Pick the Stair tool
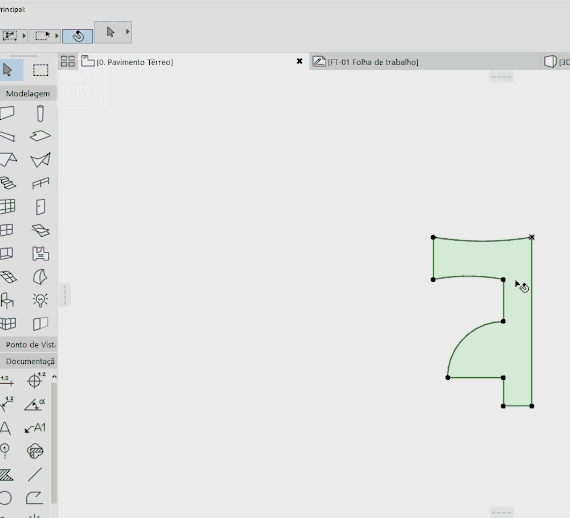The width and height of the screenshot is (570, 518). pyautogui.click(x=8, y=183)
